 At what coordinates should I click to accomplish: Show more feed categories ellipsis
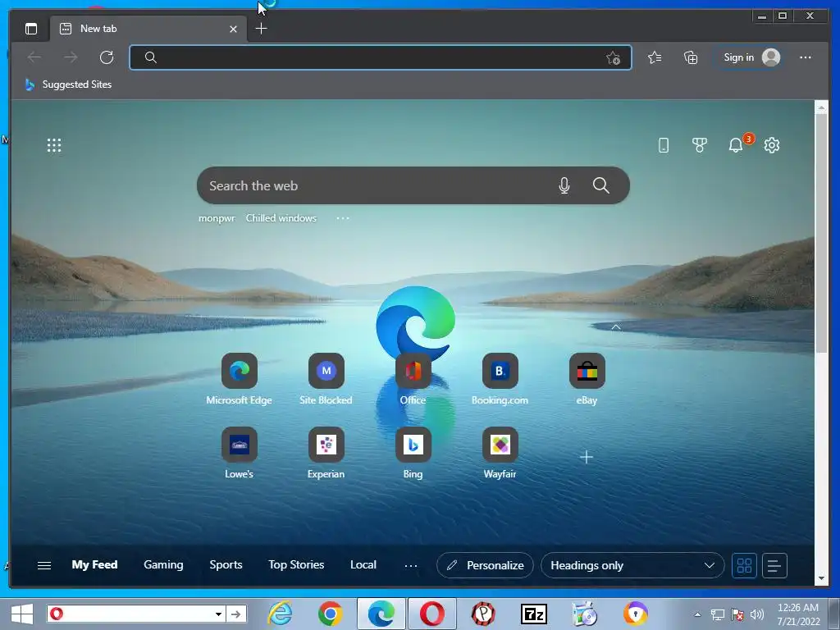tap(411, 565)
